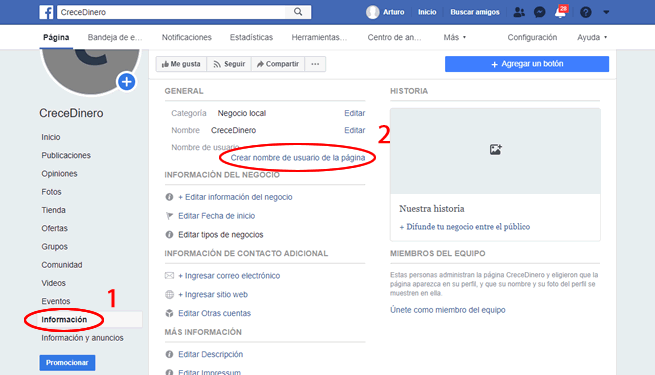655x375 pixels.
Task: Edit the Categoría field
Action: click(x=354, y=113)
